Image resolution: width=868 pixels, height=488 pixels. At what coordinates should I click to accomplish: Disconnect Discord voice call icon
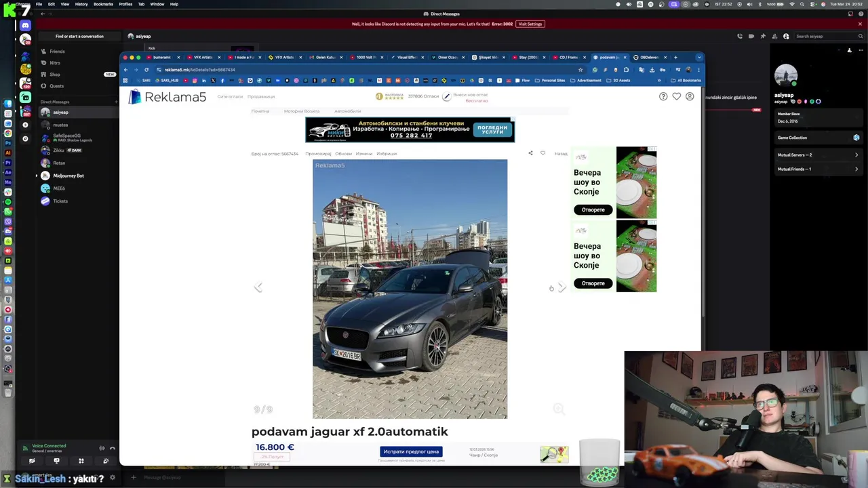point(113,448)
